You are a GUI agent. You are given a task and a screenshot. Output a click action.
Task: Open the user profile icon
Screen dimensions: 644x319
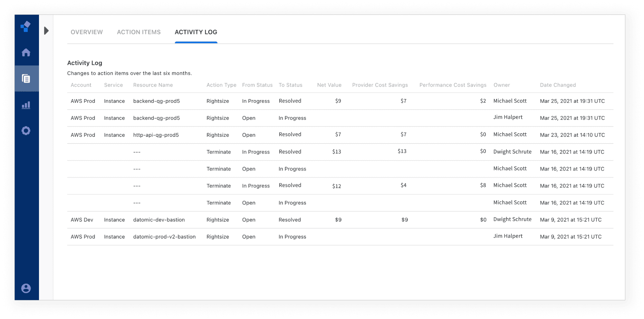[26, 288]
